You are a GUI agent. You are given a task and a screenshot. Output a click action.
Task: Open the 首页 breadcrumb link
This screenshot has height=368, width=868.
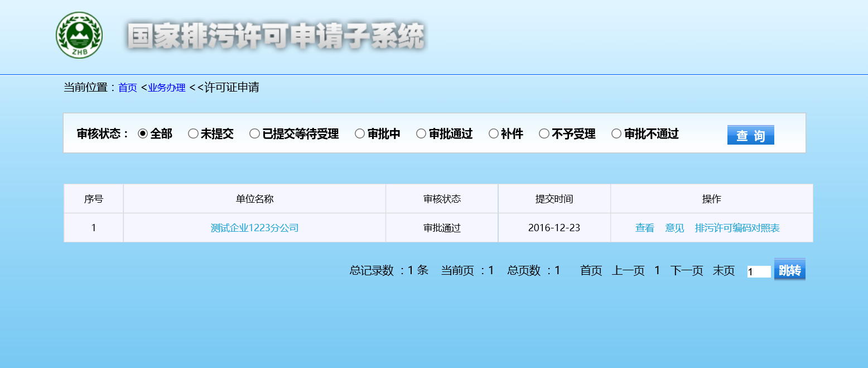[127, 88]
